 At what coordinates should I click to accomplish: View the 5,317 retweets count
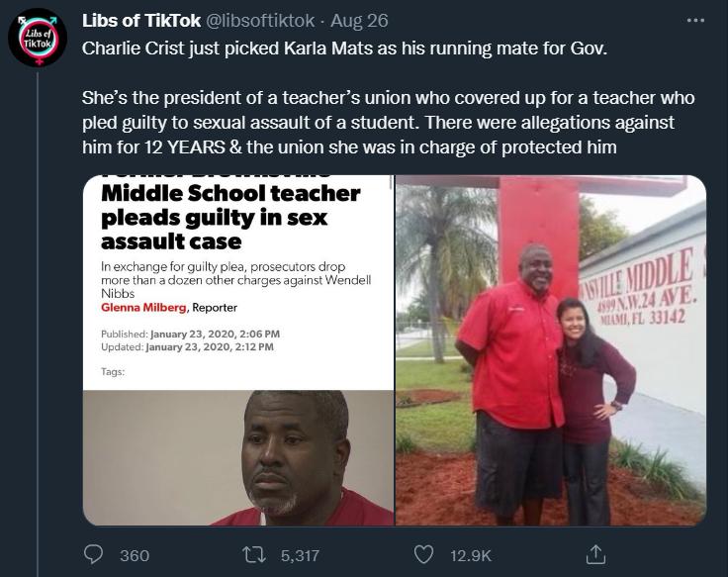click(300, 555)
